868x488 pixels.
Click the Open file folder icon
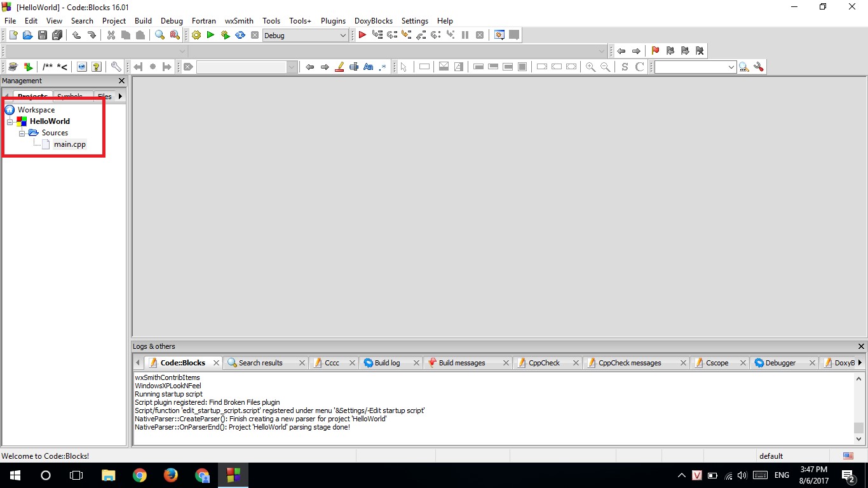pos(27,36)
